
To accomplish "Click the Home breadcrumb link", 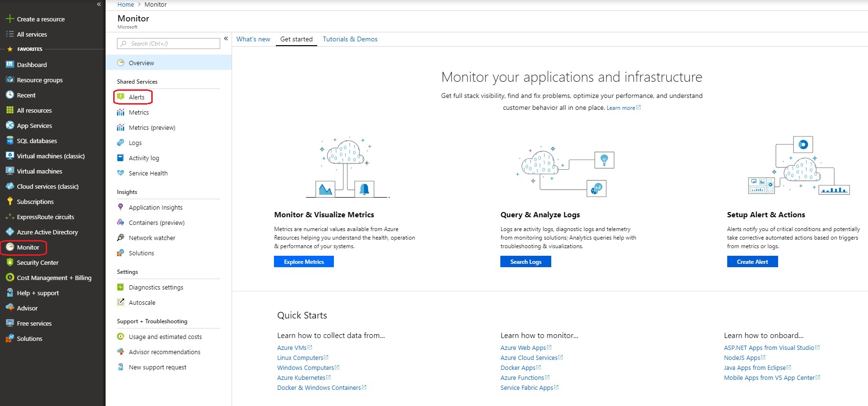I will click(126, 4).
